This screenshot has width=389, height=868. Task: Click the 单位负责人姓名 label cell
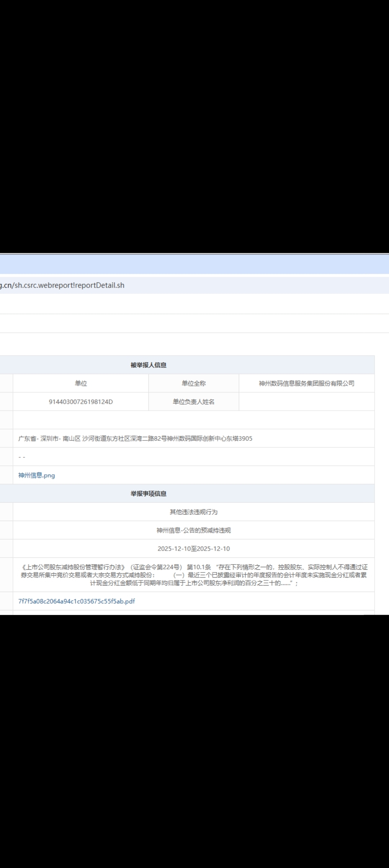pos(194,402)
